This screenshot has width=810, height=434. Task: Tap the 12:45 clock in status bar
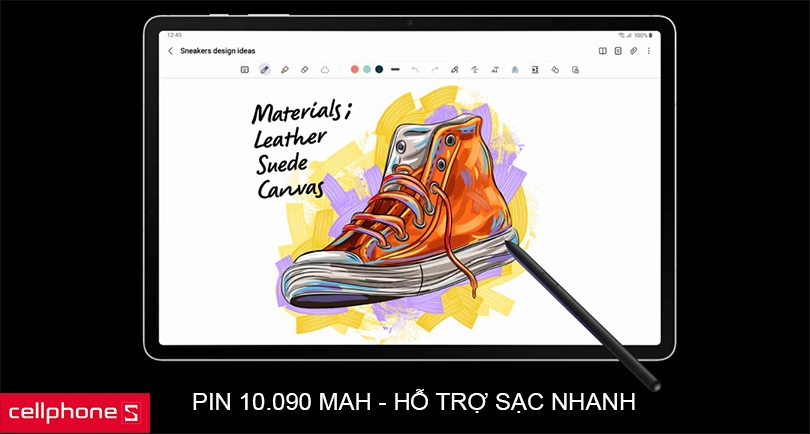pos(174,35)
